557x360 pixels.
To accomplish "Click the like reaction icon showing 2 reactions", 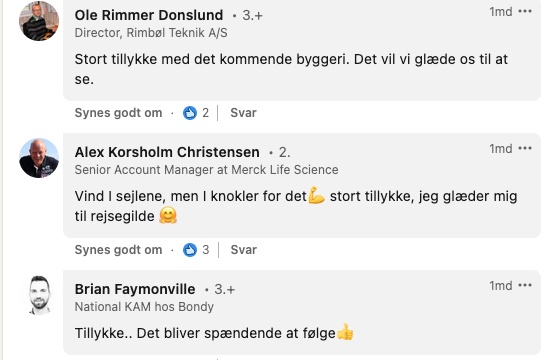I will click(x=190, y=113).
